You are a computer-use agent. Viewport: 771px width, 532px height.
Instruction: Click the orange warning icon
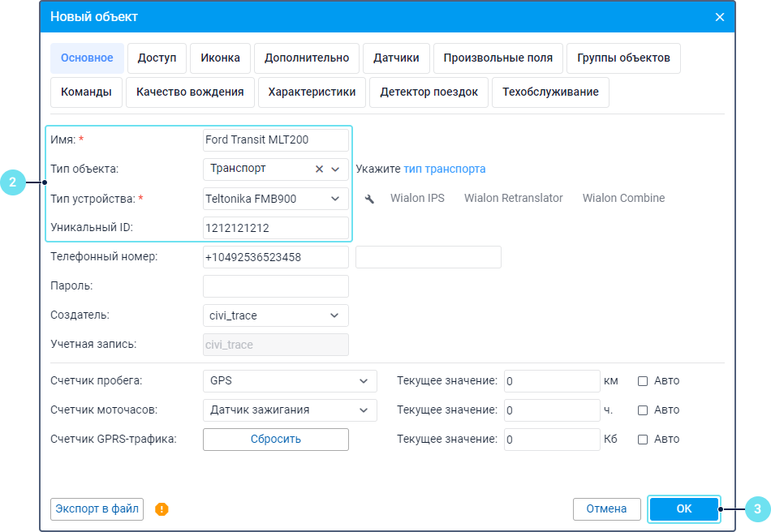coord(162,509)
